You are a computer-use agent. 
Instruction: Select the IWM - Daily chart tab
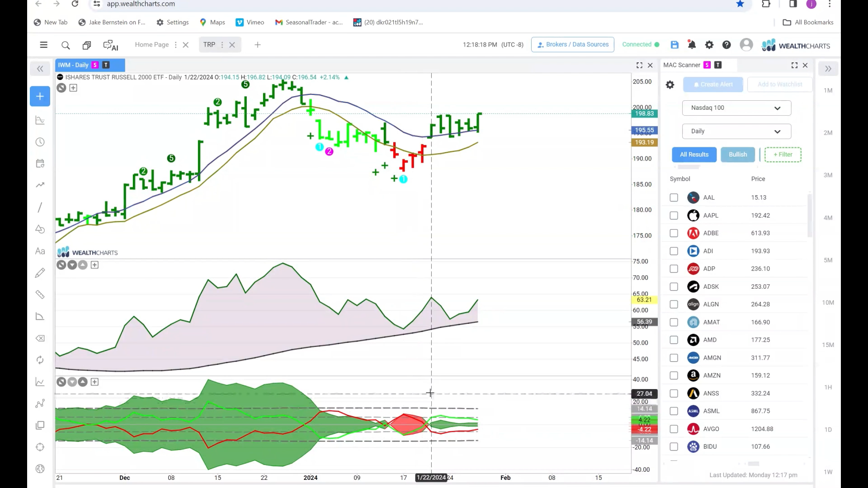(90, 65)
